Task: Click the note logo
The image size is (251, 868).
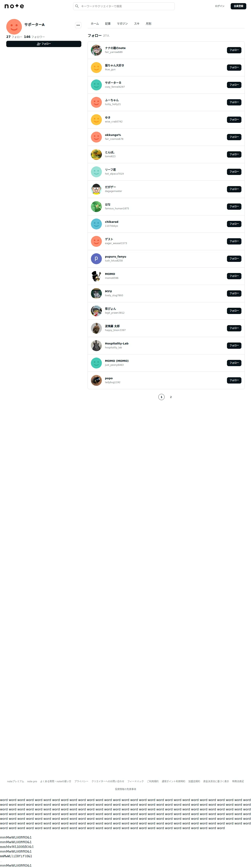Action: coord(14,6)
